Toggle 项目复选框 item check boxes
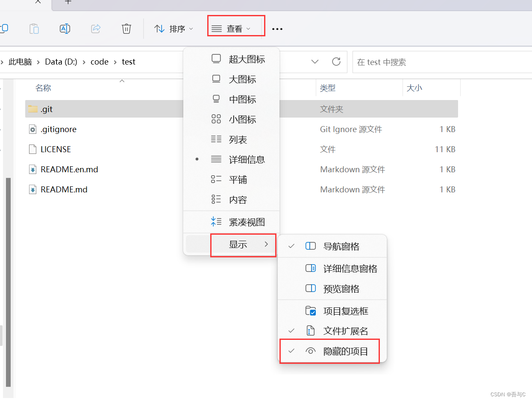The image size is (532, 401). (x=332, y=311)
